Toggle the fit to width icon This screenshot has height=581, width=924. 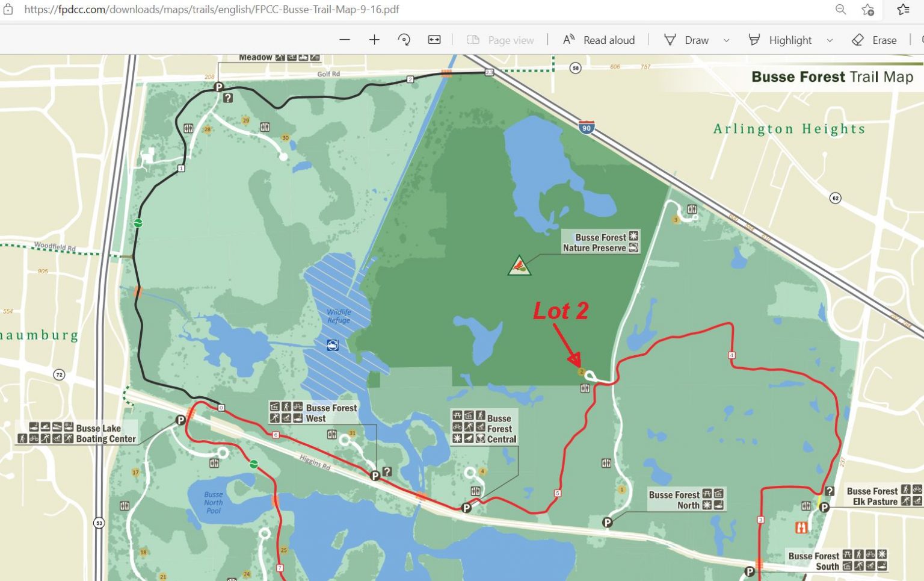(x=434, y=40)
